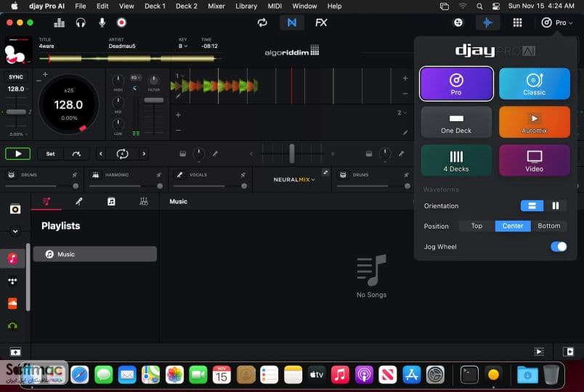Select the One Deck layout
Viewport: 584px width, 392px height.
(456, 122)
